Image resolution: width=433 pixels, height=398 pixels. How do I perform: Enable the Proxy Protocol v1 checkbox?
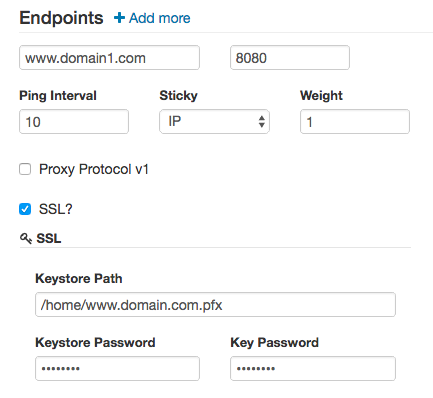(x=25, y=169)
